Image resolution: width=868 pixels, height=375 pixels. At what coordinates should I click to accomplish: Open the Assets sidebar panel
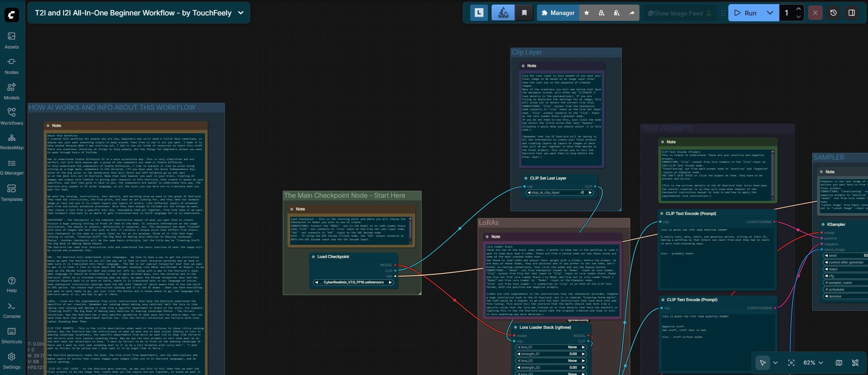[x=12, y=40]
